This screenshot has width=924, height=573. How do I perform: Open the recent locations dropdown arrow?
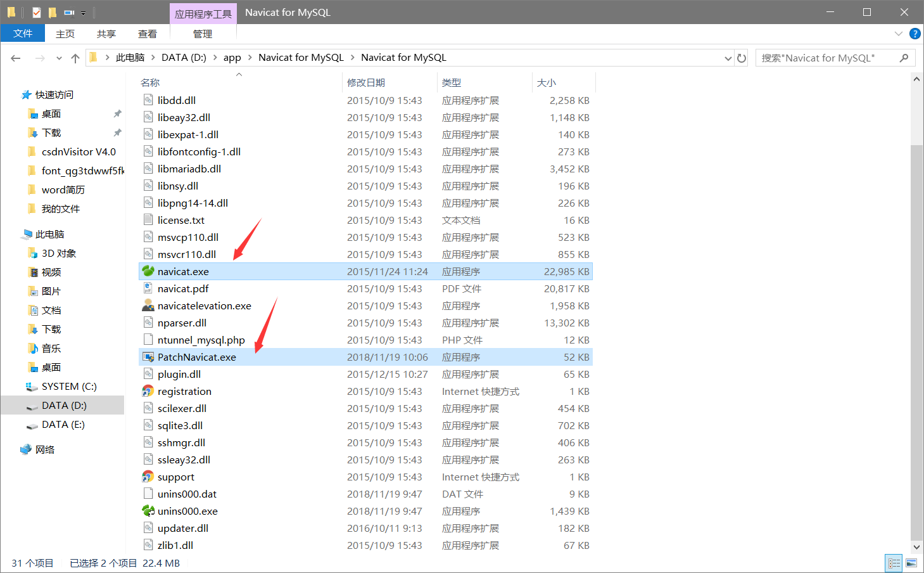59,58
